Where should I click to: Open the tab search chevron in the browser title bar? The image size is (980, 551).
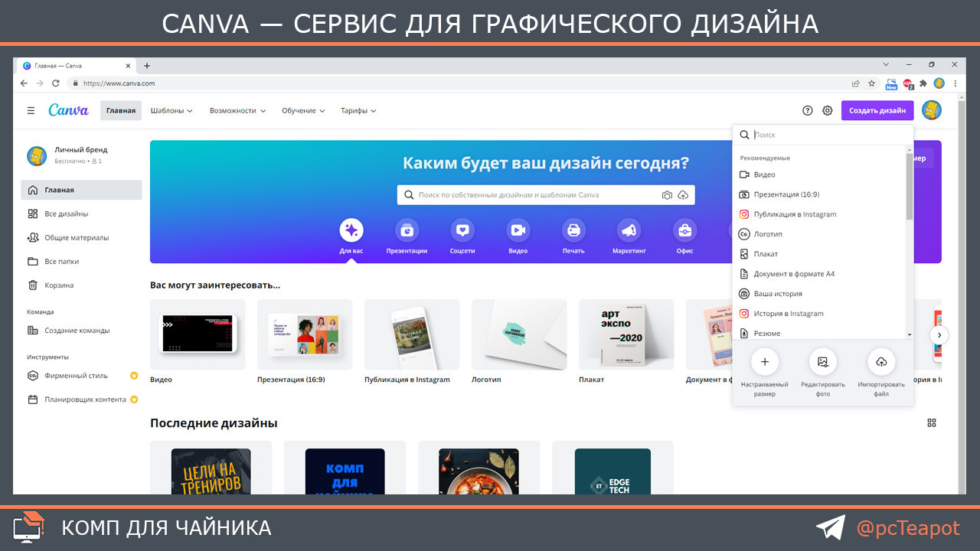pos(885,66)
